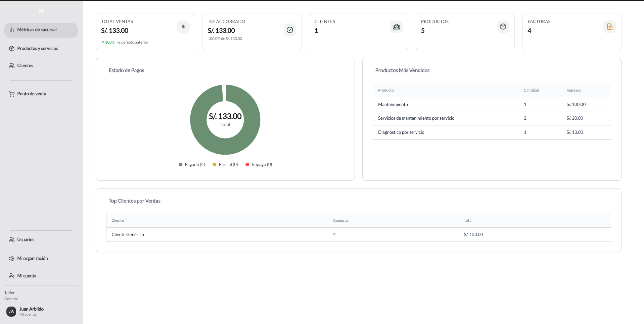Toggle the Pagado (4) legend item
The width and height of the screenshot is (644, 324).
click(x=191, y=164)
